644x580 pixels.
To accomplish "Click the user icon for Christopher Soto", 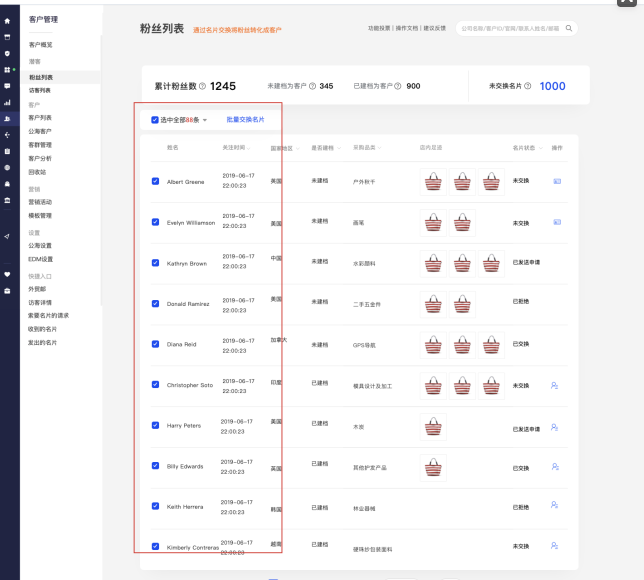I will click(x=554, y=385).
